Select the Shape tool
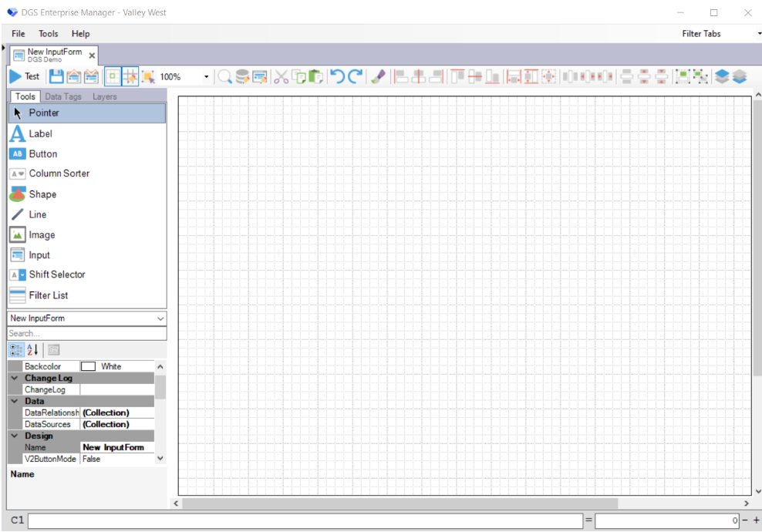The image size is (762, 532). point(42,194)
